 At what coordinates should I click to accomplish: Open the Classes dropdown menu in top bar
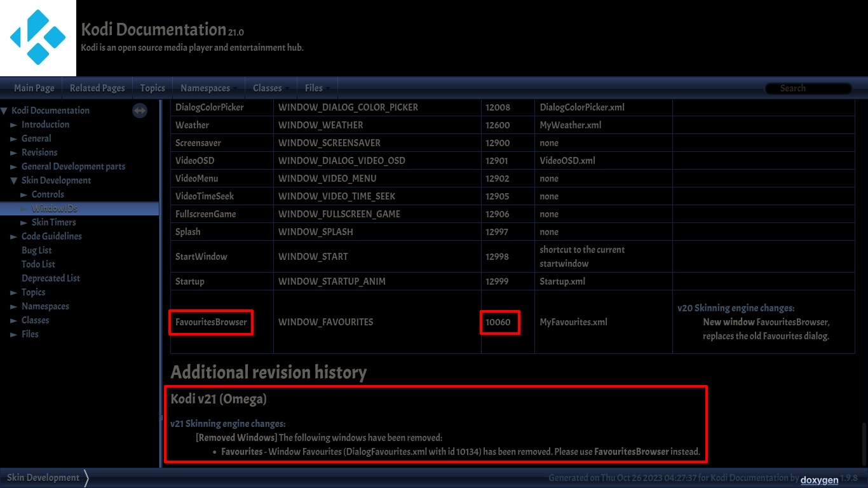pyautogui.click(x=271, y=88)
